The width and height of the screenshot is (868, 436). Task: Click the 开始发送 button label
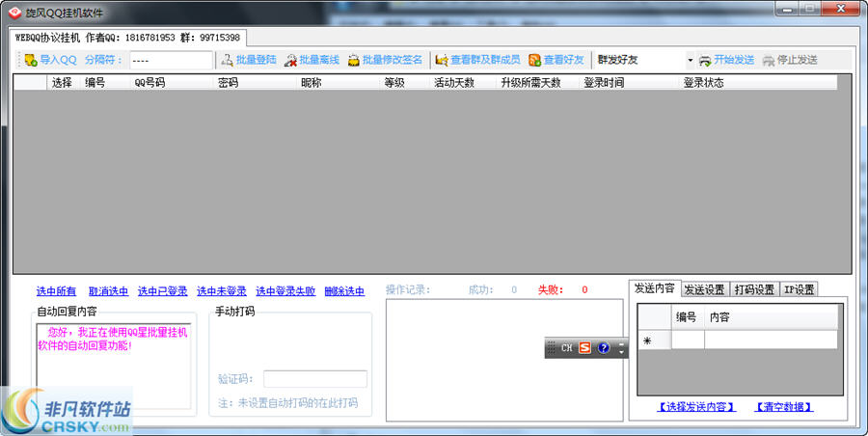[734, 60]
